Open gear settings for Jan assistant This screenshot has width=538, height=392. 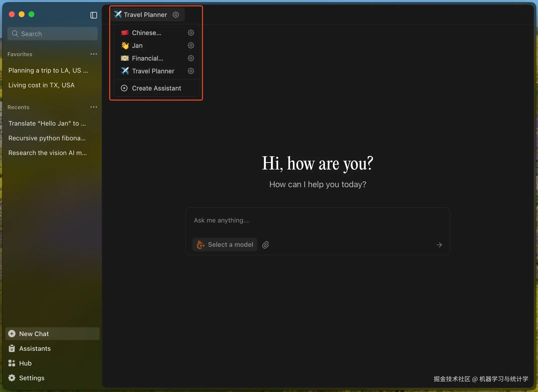(191, 45)
